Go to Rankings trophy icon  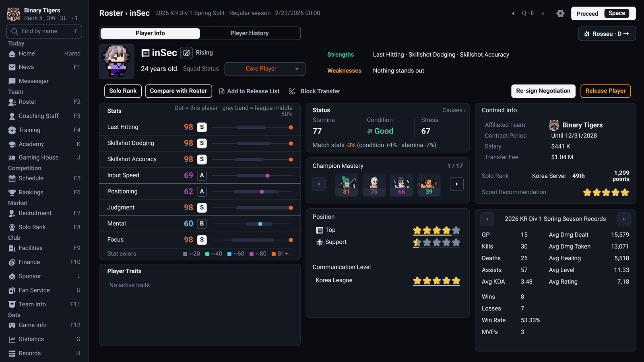[12, 192]
